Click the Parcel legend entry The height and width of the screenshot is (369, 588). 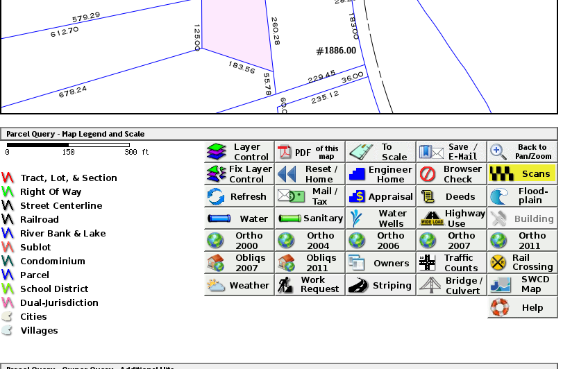[x=35, y=275]
